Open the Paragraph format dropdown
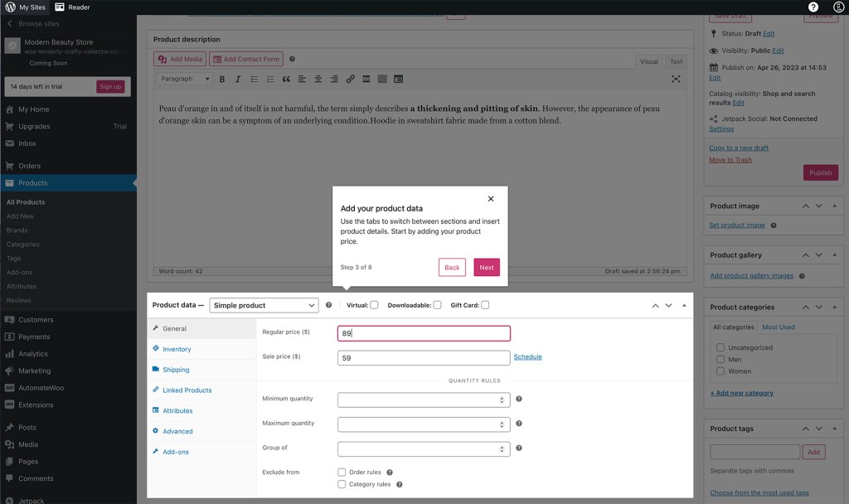This screenshot has width=849, height=504. 183,79
